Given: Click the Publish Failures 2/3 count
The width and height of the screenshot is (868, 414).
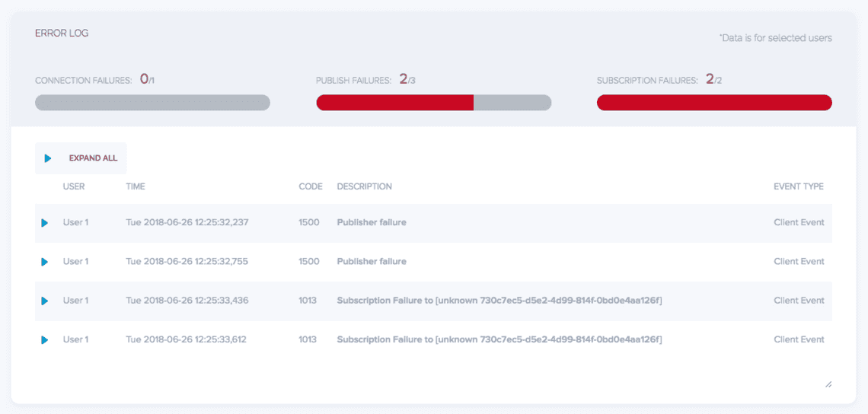Looking at the screenshot, I should (407, 80).
